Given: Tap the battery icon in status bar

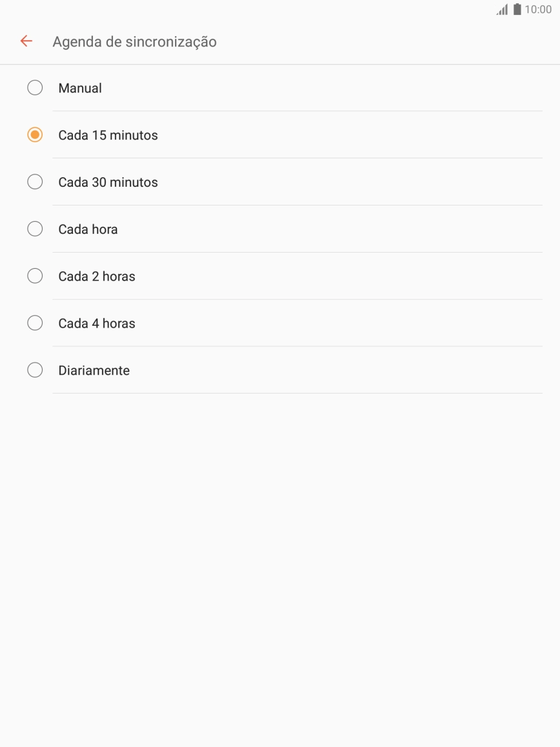Looking at the screenshot, I should [517, 10].
